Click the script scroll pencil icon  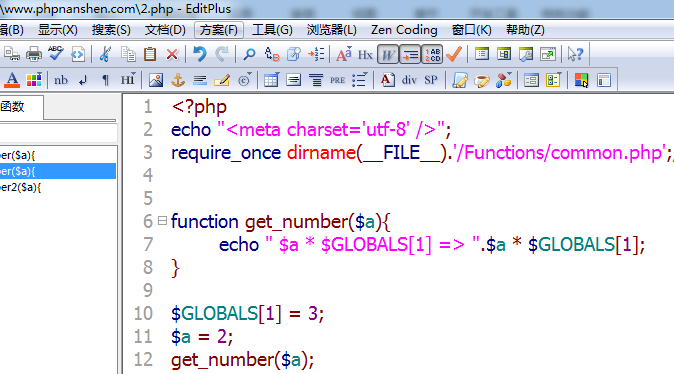pyautogui.click(x=460, y=80)
